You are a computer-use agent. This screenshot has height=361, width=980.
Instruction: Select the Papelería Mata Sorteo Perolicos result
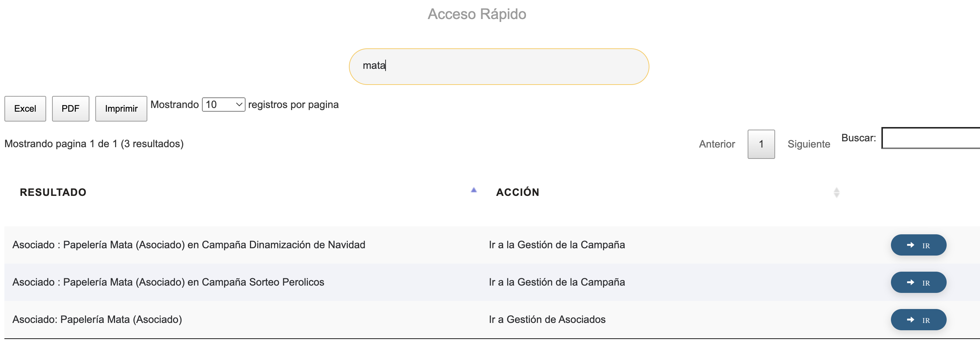pyautogui.click(x=168, y=282)
